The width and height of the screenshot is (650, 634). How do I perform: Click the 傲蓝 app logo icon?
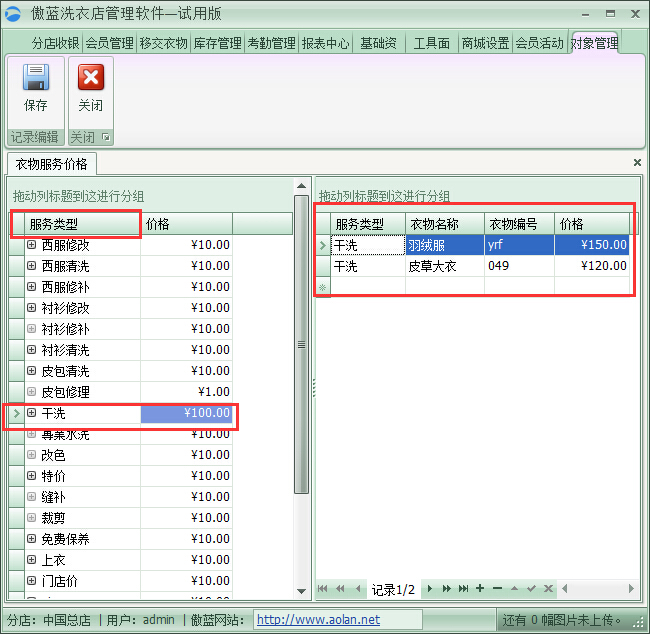(12, 14)
